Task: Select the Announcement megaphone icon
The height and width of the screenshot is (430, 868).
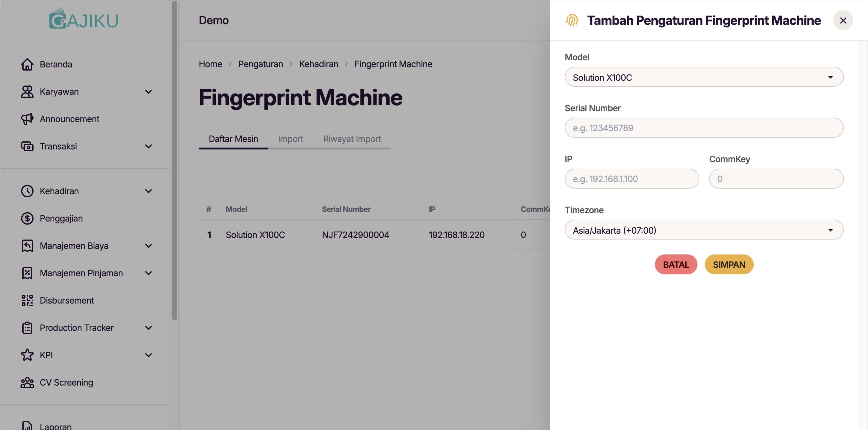Action: click(27, 119)
